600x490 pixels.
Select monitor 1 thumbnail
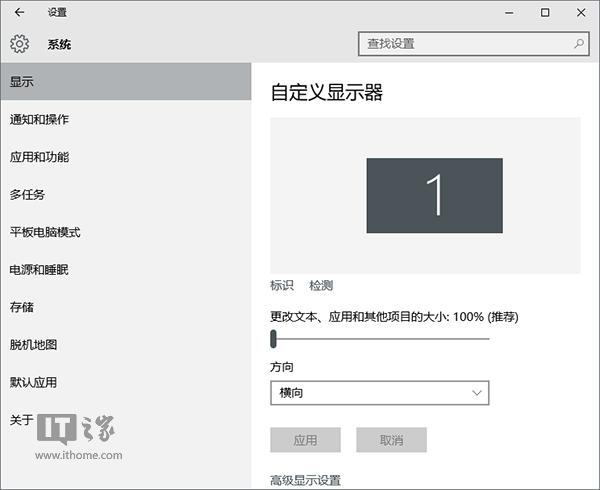point(434,195)
